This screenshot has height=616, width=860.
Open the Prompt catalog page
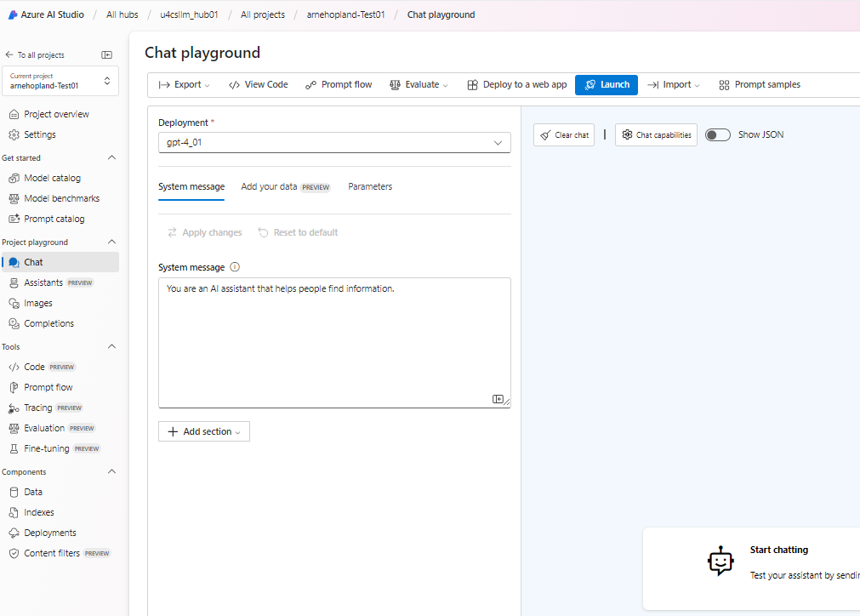pyautogui.click(x=54, y=219)
